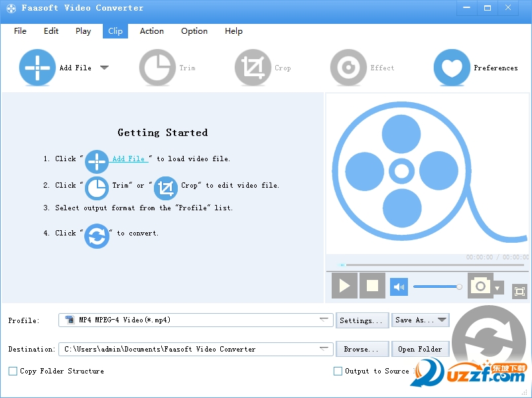The image size is (532, 398).
Task: Click the film reel preview area
Action: coord(427,173)
